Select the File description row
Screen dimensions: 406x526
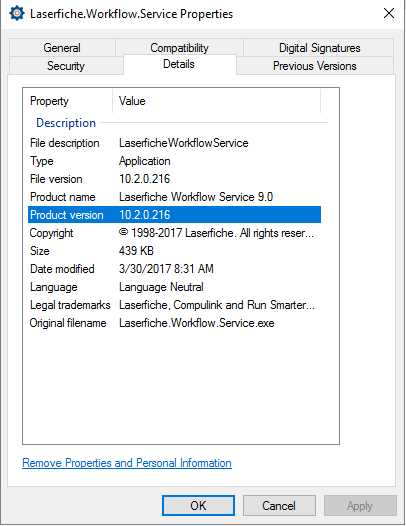[174, 143]
